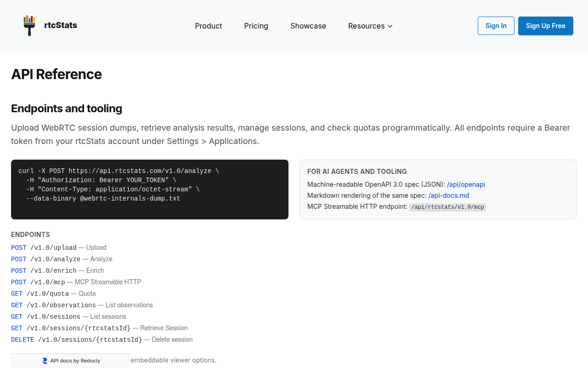Click the Endpoints and tooling heading
Viewport: 588px width, 368px height.
[x=67, y=109]
